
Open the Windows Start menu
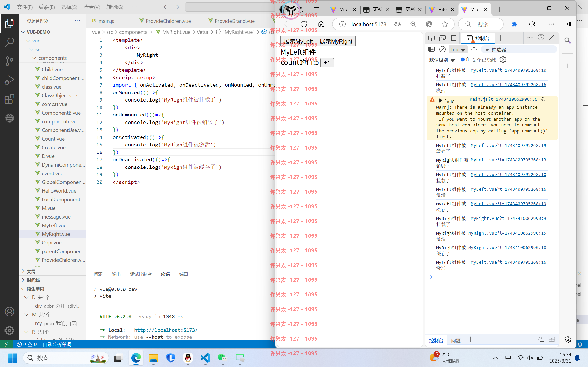[12, 358]
